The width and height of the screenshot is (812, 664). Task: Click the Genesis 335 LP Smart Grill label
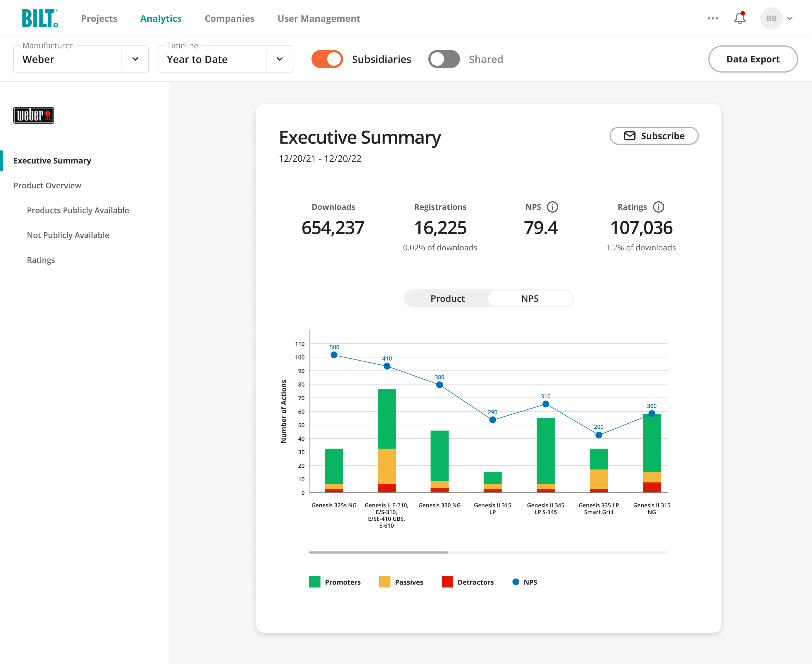[599, 509]
